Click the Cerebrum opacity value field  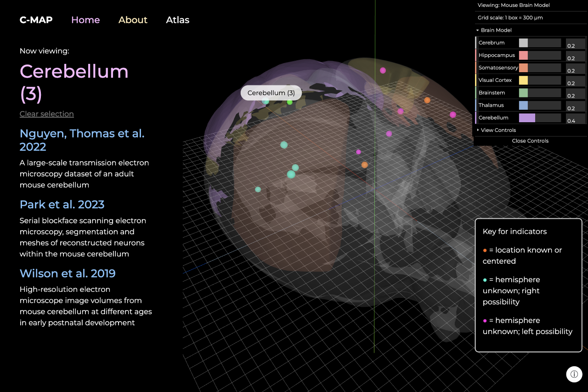576,43
